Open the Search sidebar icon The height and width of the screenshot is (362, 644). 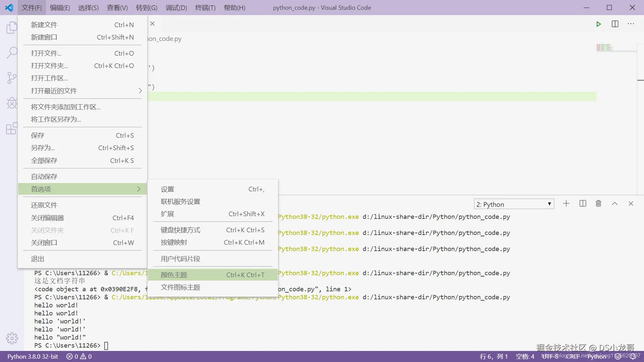[x=12, y=53]
